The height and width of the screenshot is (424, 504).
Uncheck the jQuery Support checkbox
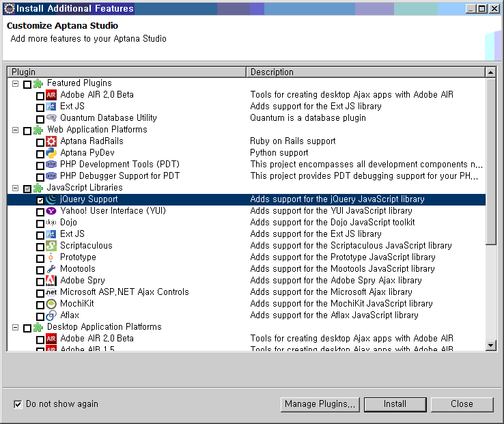(40, 201)
